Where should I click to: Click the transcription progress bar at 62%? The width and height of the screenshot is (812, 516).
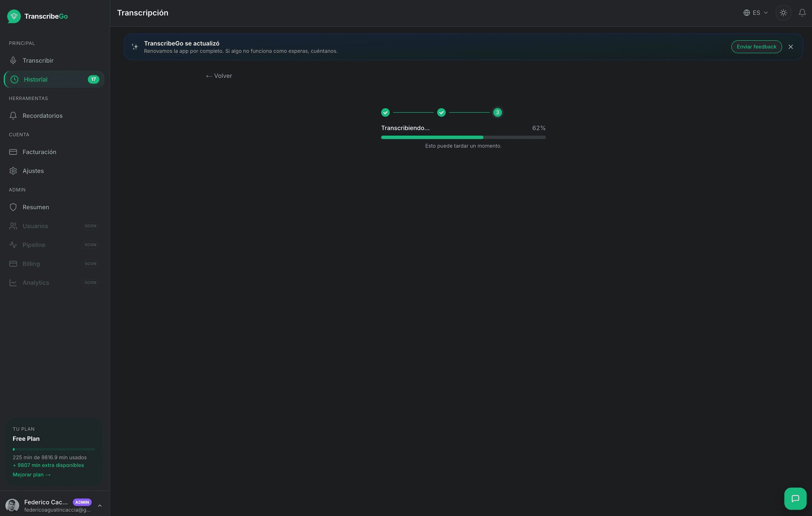(x=463, y=137)
